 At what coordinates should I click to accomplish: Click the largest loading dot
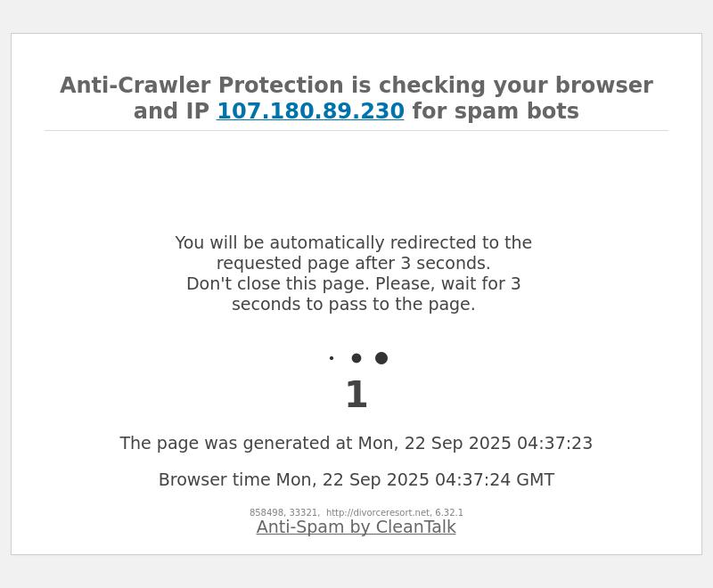click(381, 358)
